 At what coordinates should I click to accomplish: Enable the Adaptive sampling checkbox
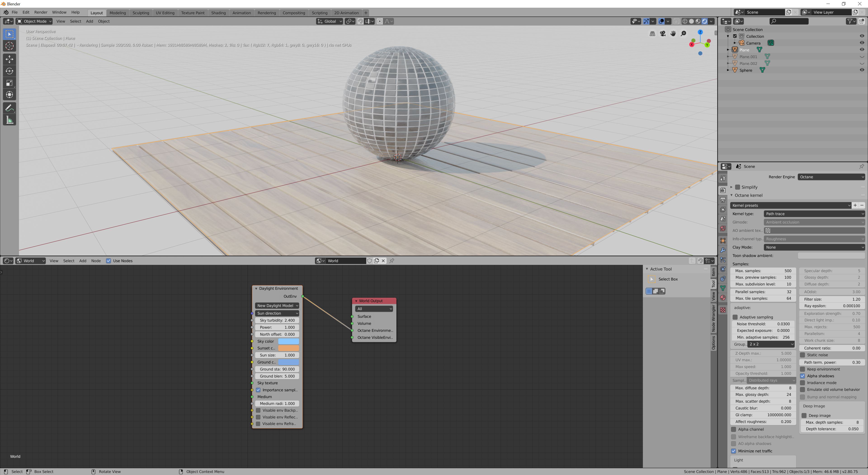point(735,317)
